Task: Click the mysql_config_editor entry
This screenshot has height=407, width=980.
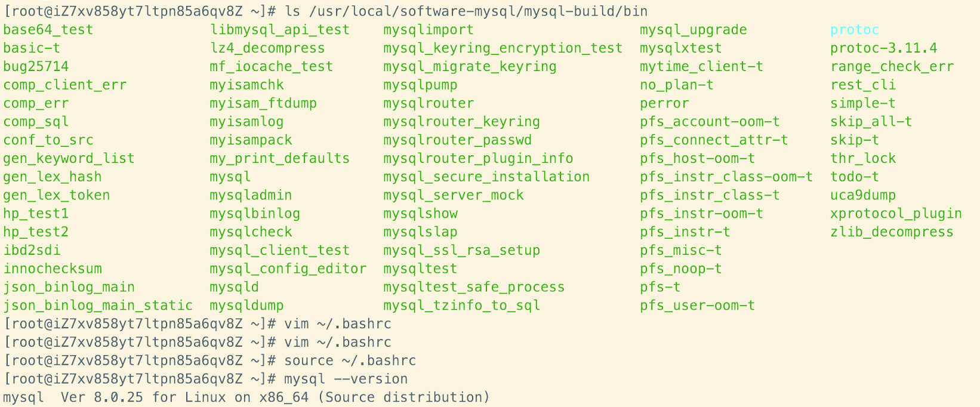Action: pos(288,269)
